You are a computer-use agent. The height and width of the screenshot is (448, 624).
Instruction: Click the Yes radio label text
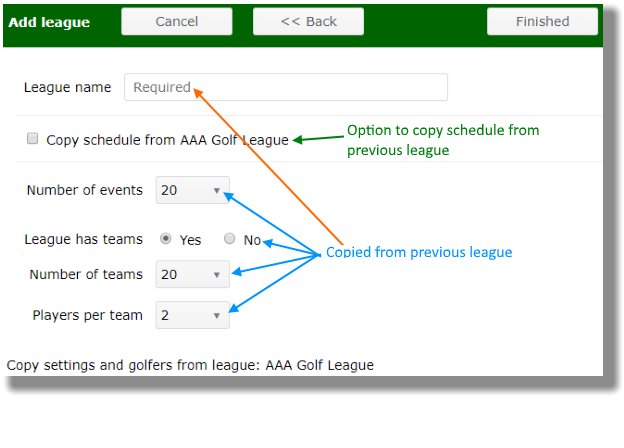coord(190,240)
